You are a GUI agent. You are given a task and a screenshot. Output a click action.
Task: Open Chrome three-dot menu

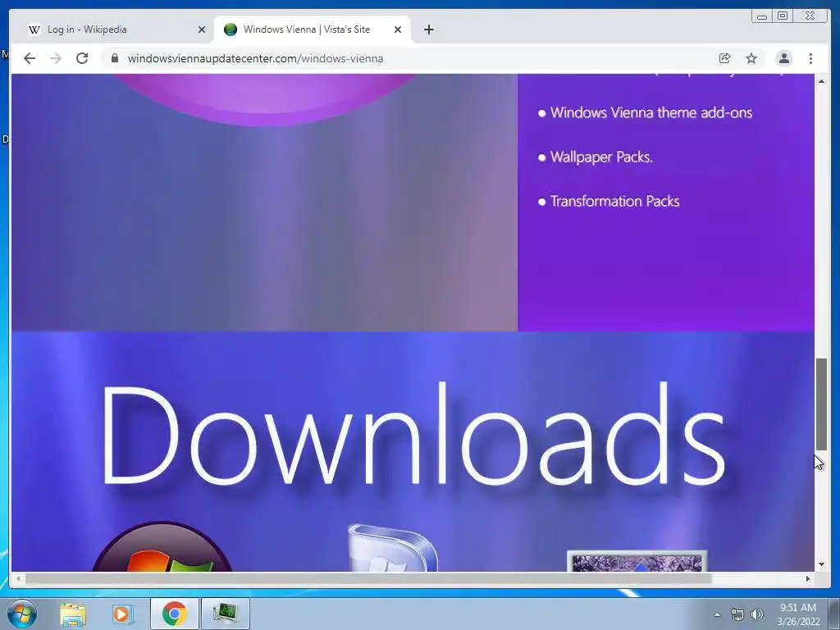pyautogui.click(x=810, y=58)
